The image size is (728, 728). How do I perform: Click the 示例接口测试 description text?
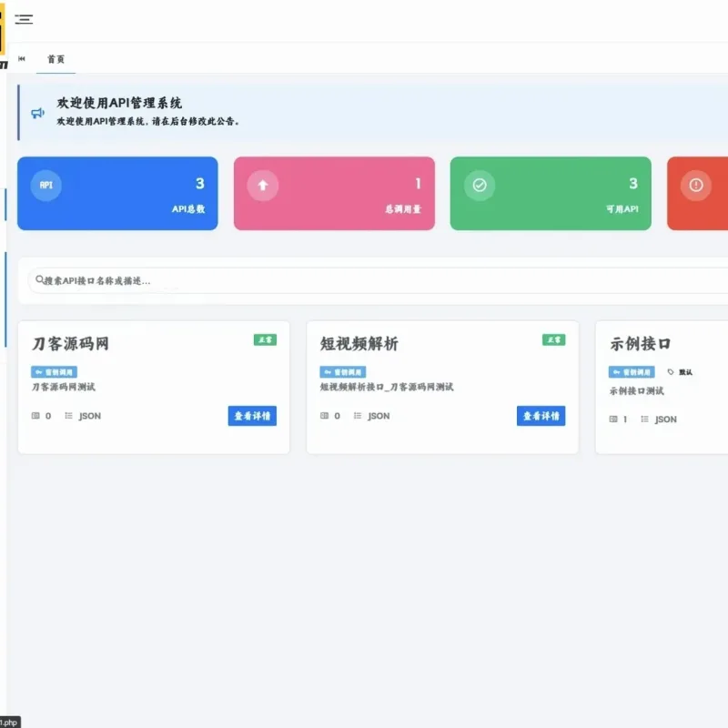coord(636,391)
